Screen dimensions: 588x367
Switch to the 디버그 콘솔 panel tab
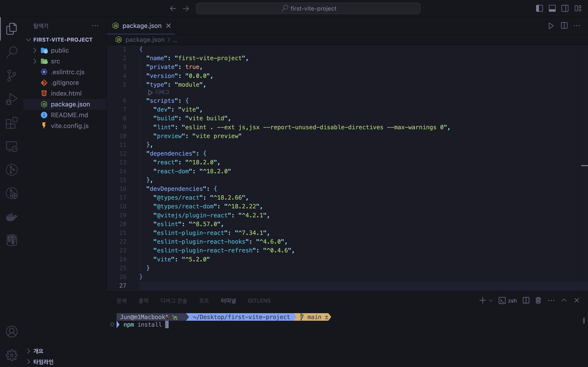(174, 301)
